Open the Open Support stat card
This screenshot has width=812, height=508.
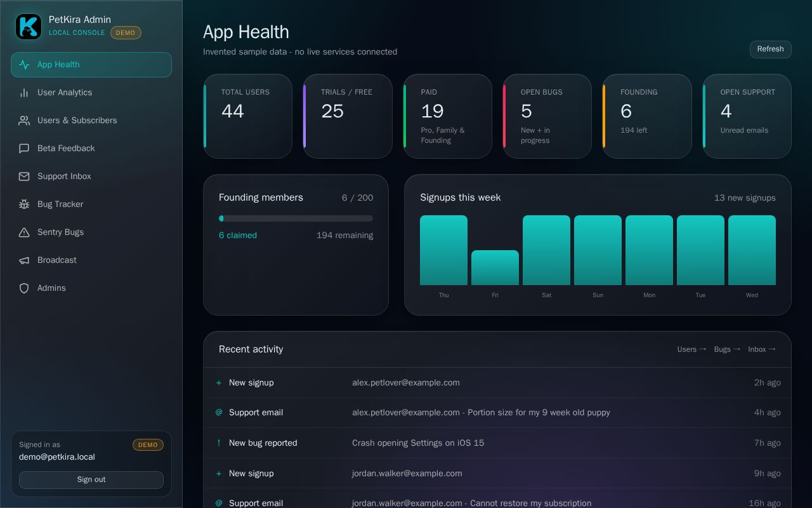(x=747, y=116)
